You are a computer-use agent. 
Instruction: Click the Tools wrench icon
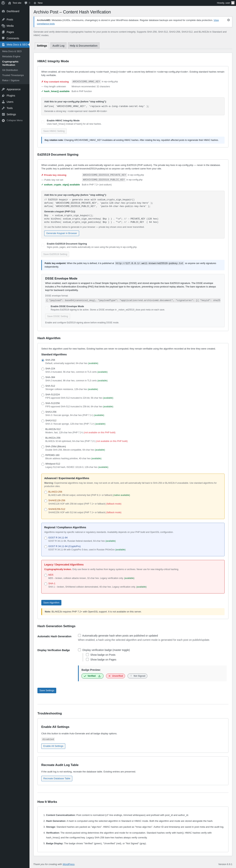click(3, 108)
